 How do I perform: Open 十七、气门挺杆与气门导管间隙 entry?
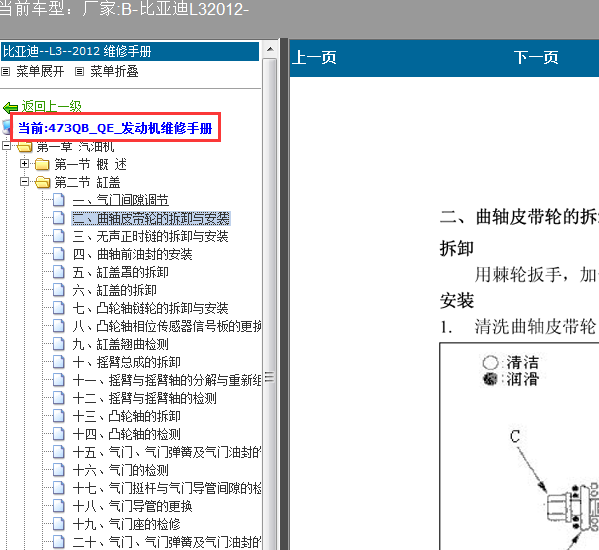167,488
